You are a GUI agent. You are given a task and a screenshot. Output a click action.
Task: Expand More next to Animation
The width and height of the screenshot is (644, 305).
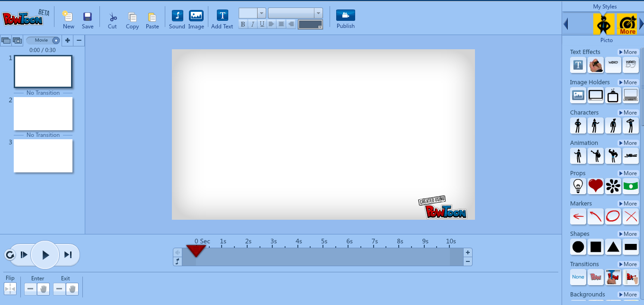[x=628, y=143]
